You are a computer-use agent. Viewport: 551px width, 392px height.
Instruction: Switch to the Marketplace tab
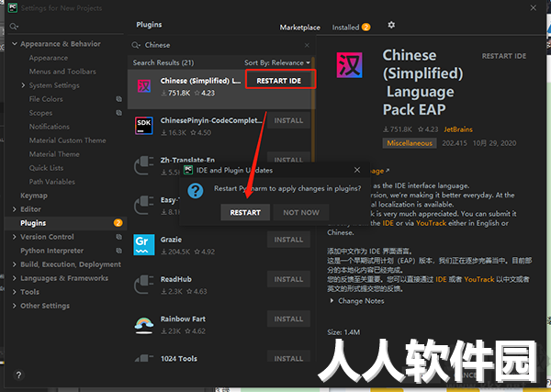click(299, 28)
